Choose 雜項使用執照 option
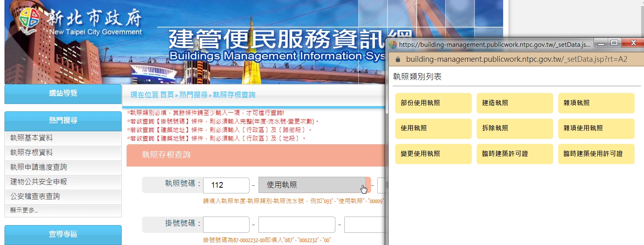Image resolution: width=644 pixels, height=245 pixels. pos(596,128)
